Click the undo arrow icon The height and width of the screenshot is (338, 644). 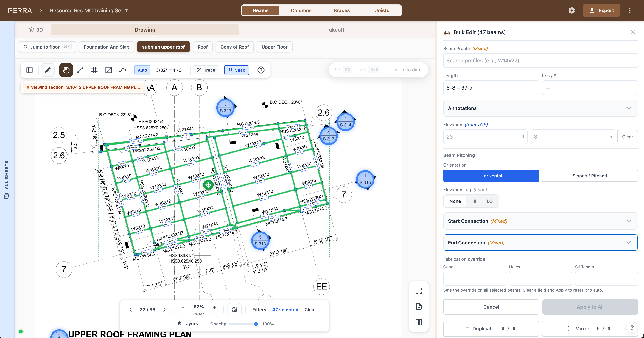tap(337, 70)
